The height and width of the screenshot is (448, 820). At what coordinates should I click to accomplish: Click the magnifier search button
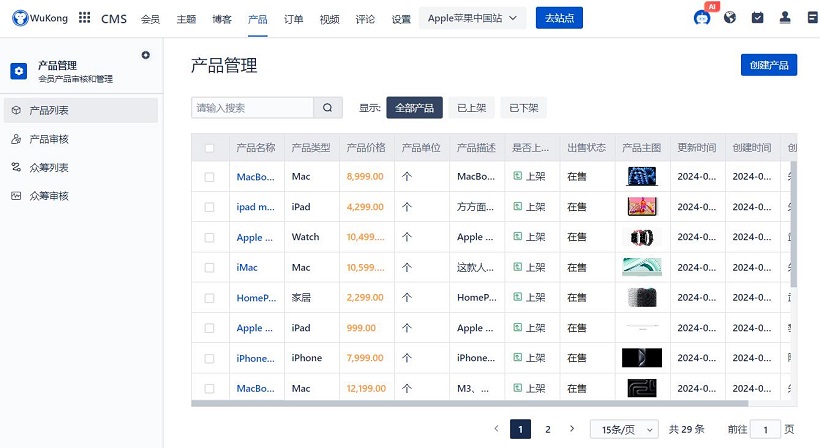coord(328,108)
